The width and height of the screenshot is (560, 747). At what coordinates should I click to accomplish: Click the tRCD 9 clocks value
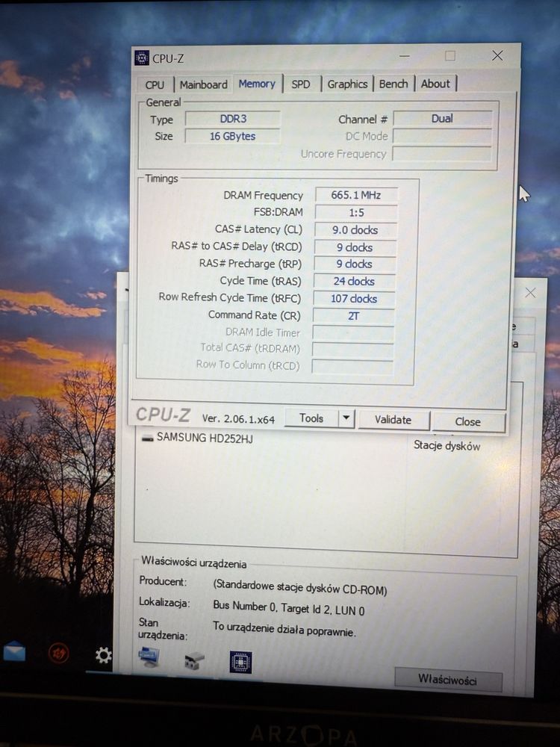(x=355, y=247)
